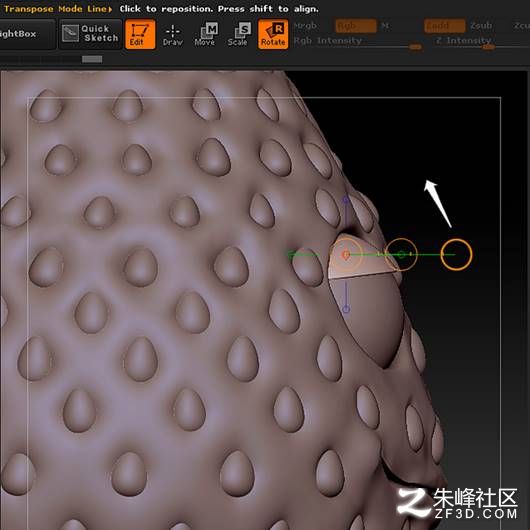Click the start circle on the eye mesh
Screen dimensions: 530x530
point(346,255)
